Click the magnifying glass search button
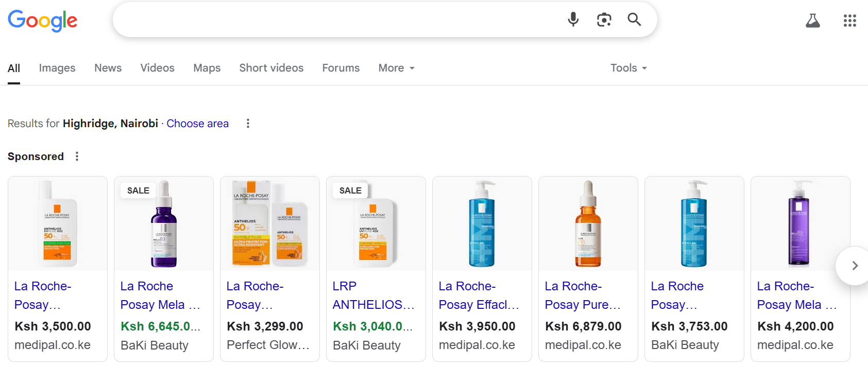The height and width of the screenshot is (366, 868). pos(634,20)
